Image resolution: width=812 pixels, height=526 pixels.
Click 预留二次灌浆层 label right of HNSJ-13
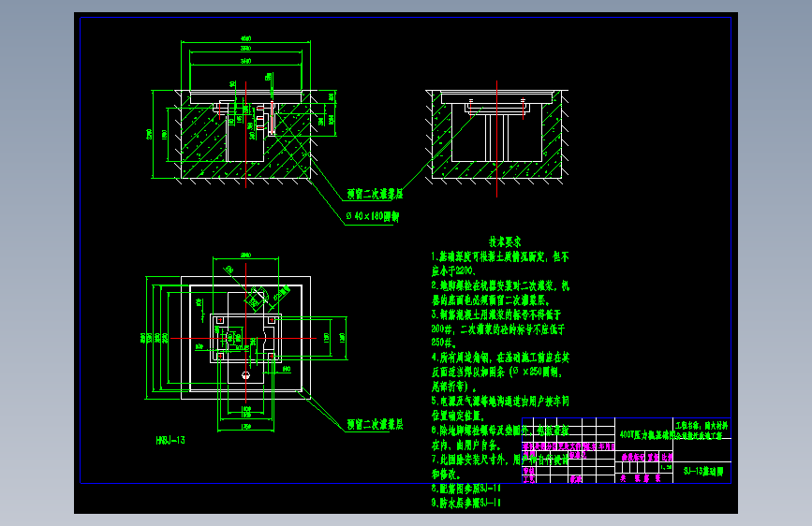point(375,425)
